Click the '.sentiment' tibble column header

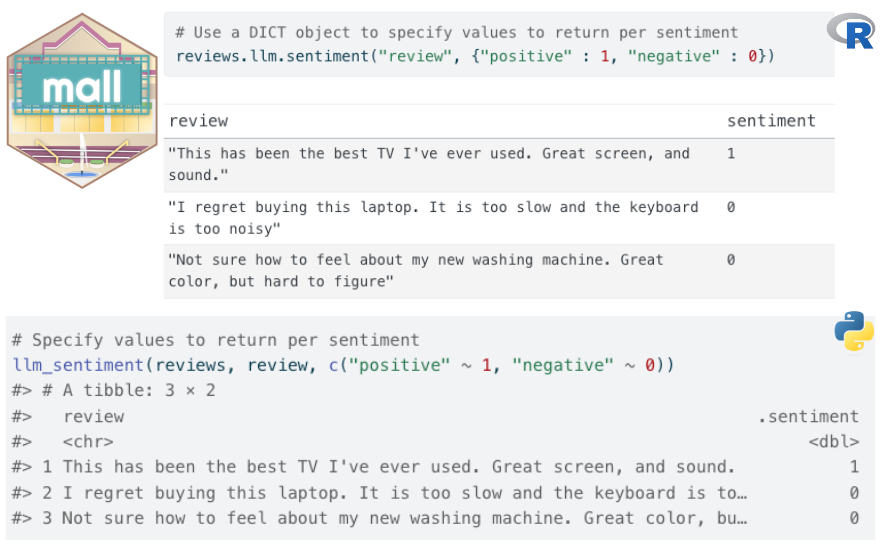(x=807, y=417)
